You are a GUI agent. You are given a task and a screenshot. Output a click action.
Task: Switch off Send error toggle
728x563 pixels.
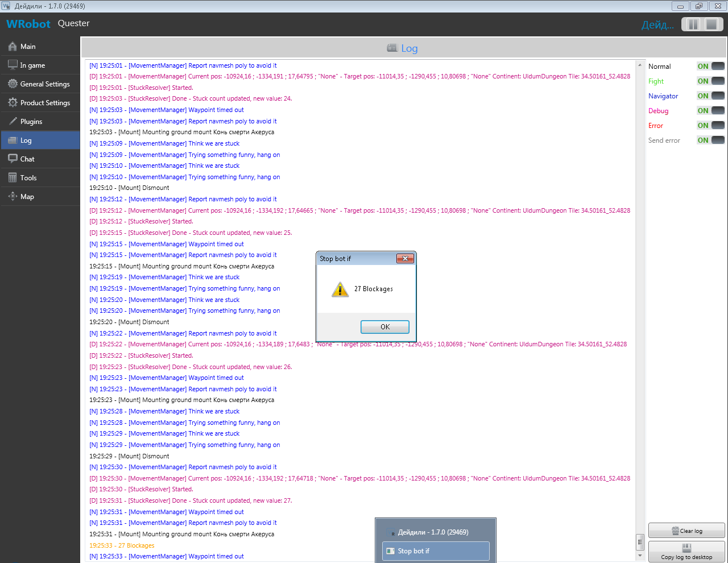[711, 140]
